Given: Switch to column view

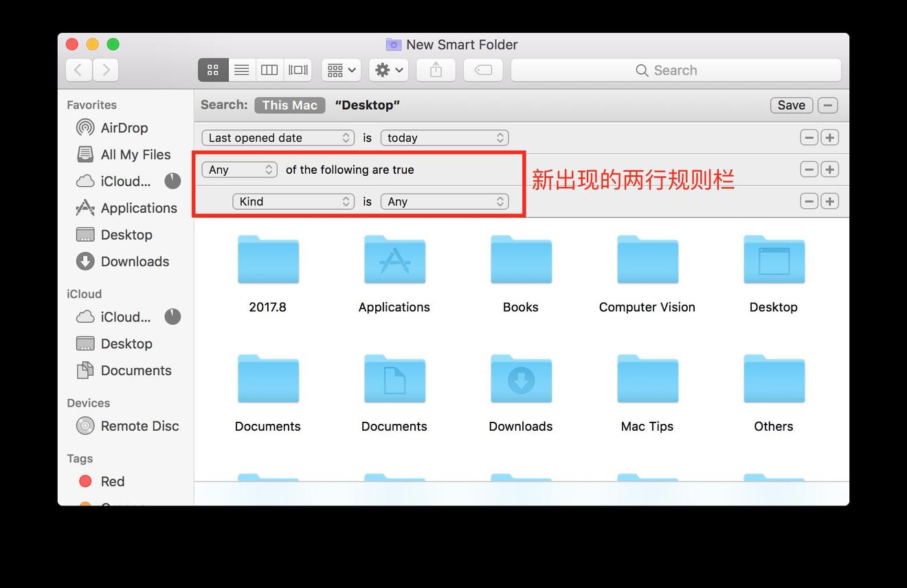Looking at the screenshot, I should point(269,69).
